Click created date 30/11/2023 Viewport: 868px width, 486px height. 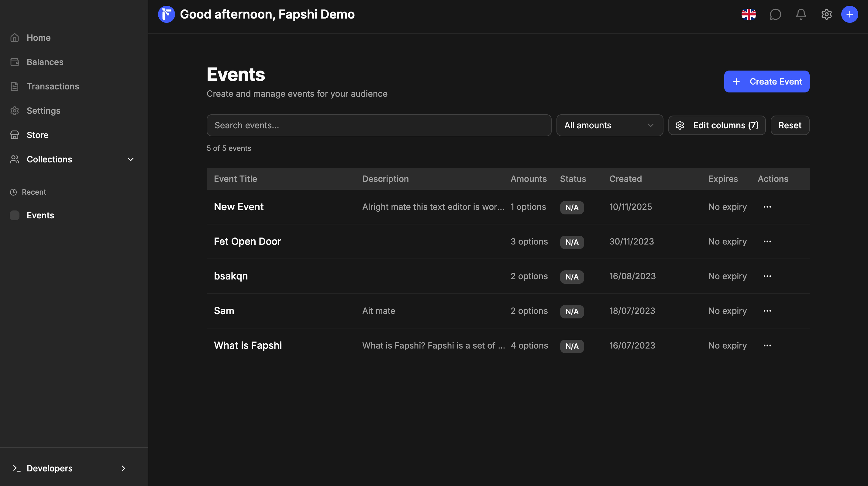point(632,241)
